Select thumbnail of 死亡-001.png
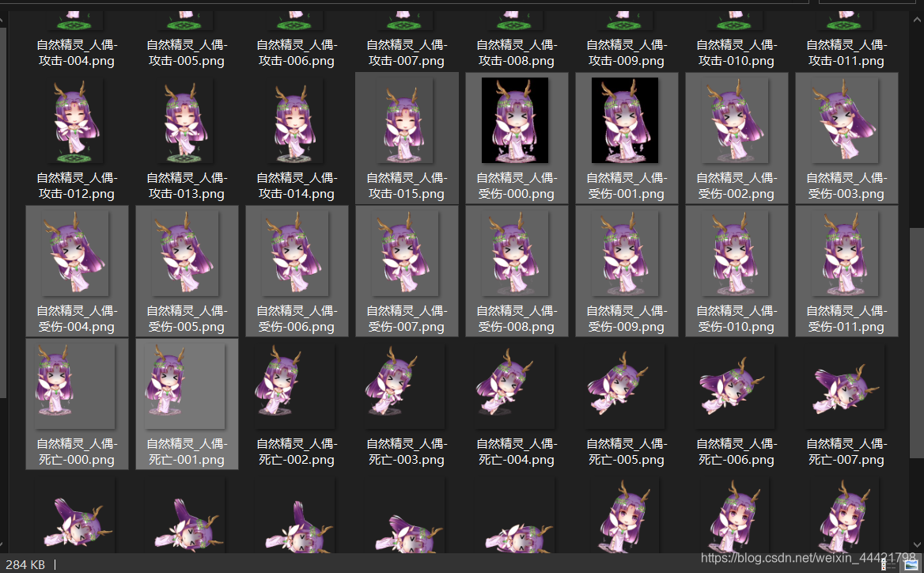Screen dimensions: 924x573 point(186,387)
